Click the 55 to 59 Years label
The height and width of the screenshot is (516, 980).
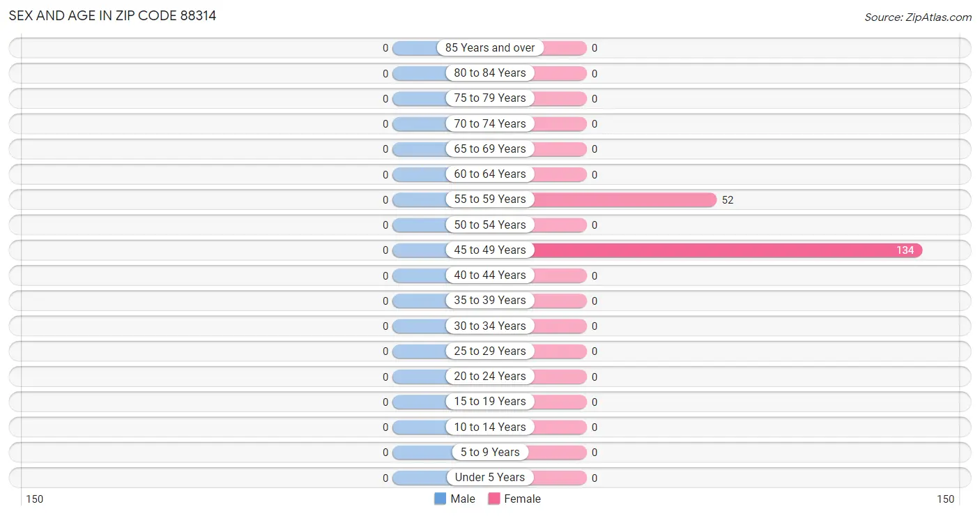coord(490,199)
